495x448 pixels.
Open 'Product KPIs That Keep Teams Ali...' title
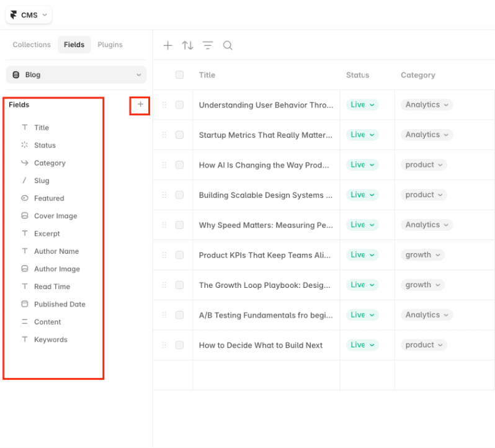265,255
